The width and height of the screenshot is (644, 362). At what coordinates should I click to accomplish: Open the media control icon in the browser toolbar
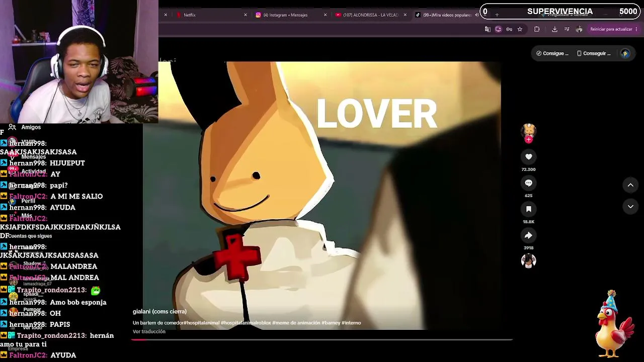(567, 29)
